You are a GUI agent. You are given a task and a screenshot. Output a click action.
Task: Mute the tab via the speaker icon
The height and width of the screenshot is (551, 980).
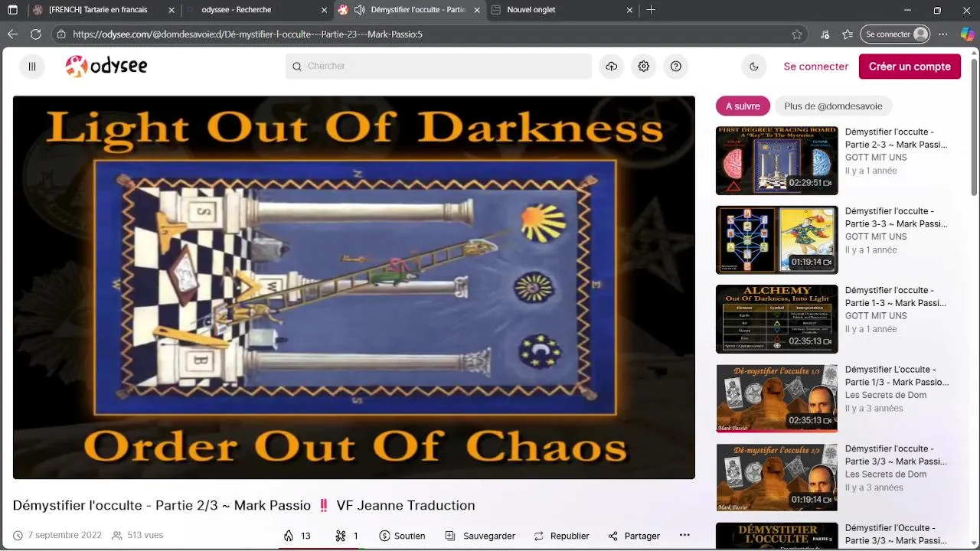point(359,10)
